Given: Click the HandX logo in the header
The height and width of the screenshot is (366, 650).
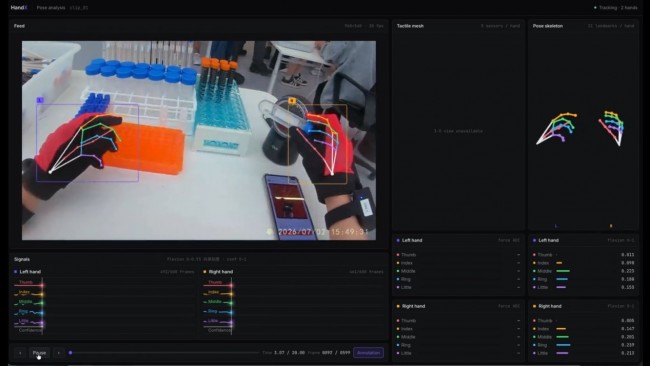Looking at the screenshot, I should 19,7.
